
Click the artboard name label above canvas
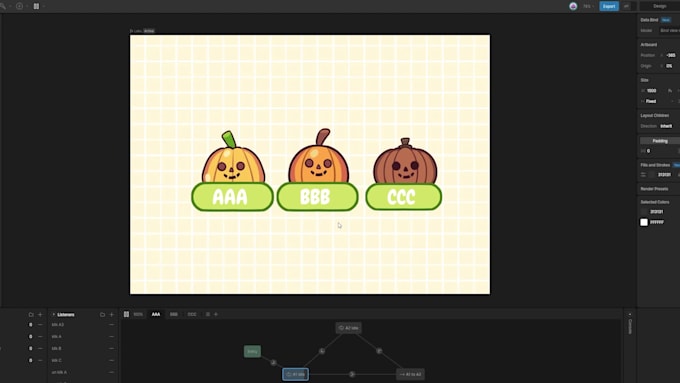(142, 31)
